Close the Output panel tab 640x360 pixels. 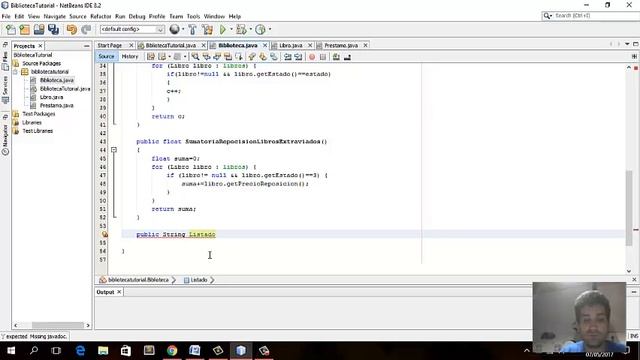[x=119, y=292]
